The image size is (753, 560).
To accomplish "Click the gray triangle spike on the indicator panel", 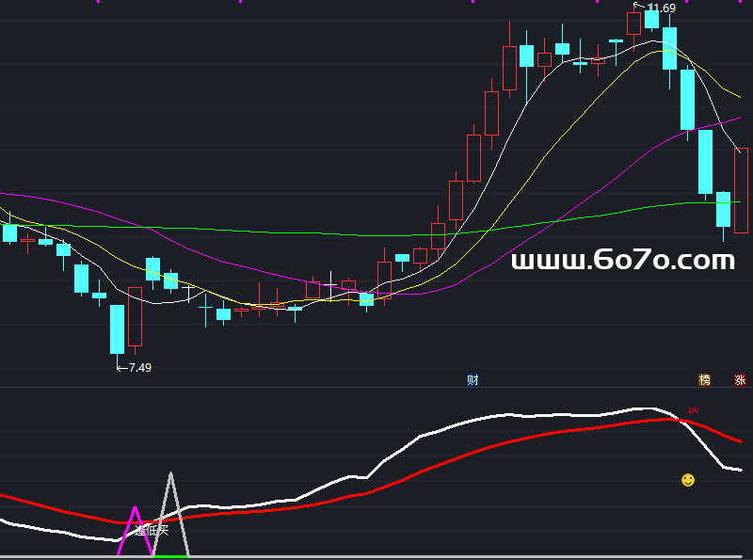I will coord(171,515).
